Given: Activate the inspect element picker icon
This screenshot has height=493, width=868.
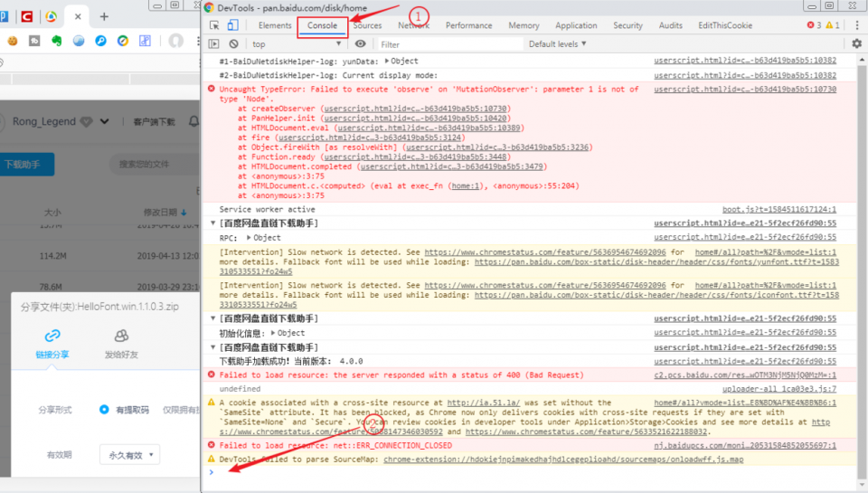Looking at the screenshot, I should pos(214,25).
